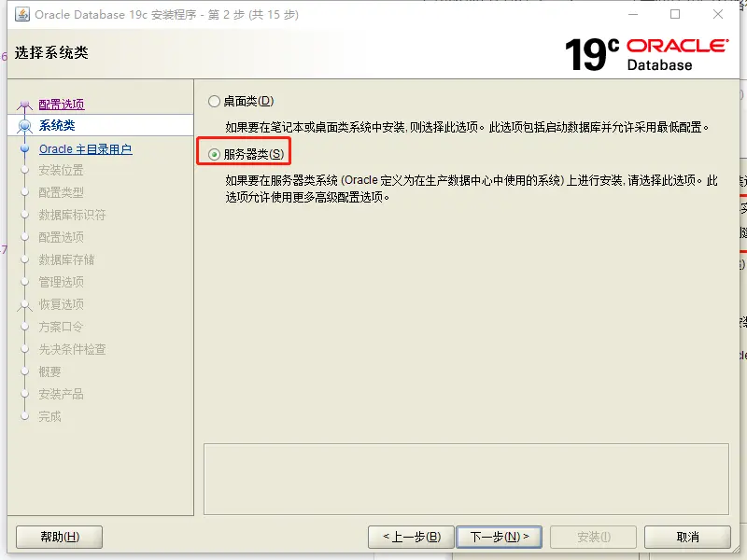This screenshot has width=747, height=560.
Task: Click the current step marker beside 系统类
Action: 25,126
